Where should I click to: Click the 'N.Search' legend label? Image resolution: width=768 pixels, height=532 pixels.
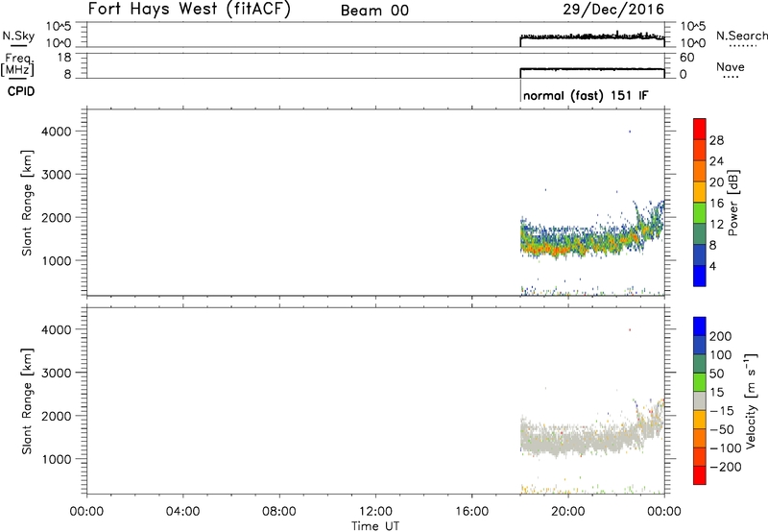(741, 36)
